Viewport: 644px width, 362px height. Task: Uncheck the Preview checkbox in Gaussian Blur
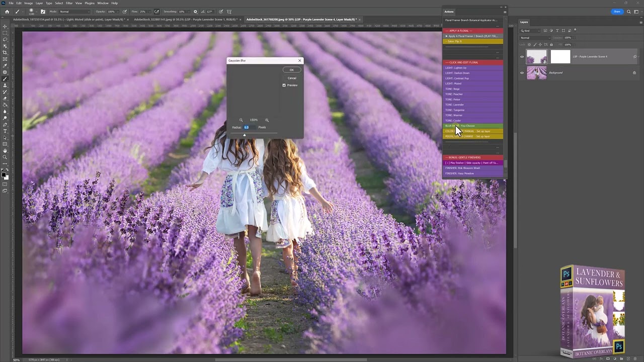click(284, 85)
